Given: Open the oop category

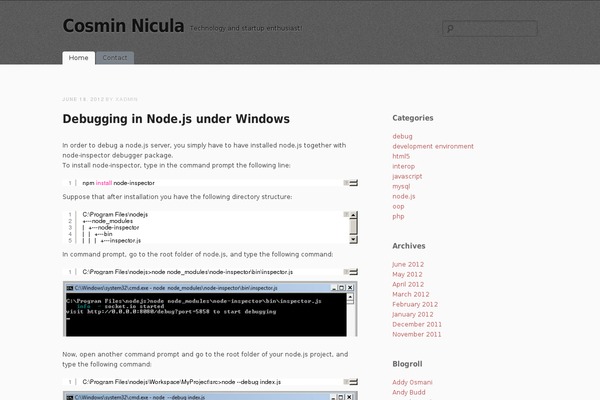Looking at the screenshot, I should (x=398, y=206).
